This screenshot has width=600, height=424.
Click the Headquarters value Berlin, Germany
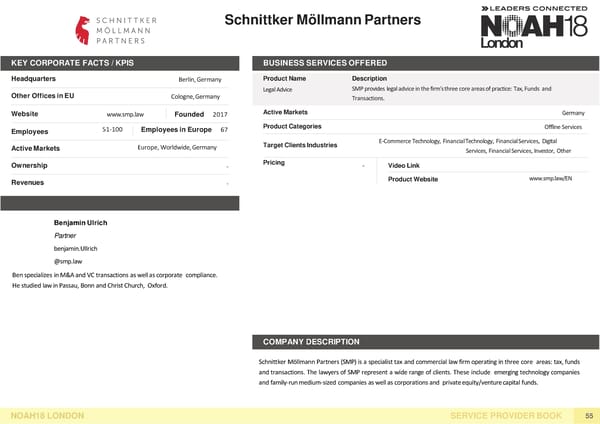point(200,79)
